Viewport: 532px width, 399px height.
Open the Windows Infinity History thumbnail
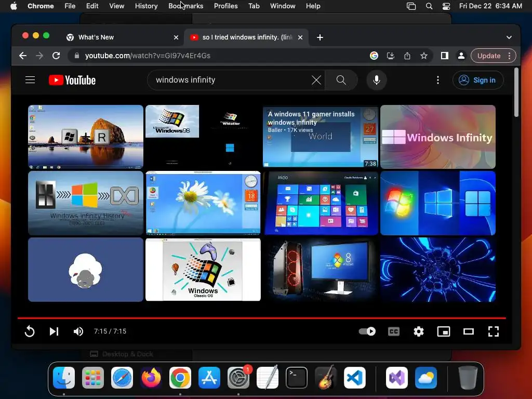click(x=86, y=203)
